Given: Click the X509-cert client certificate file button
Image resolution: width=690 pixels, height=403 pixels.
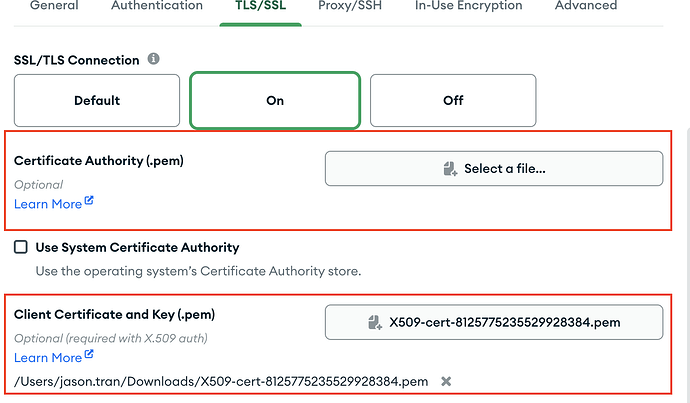Looking at the screenshot, I should tap(494, 322).
